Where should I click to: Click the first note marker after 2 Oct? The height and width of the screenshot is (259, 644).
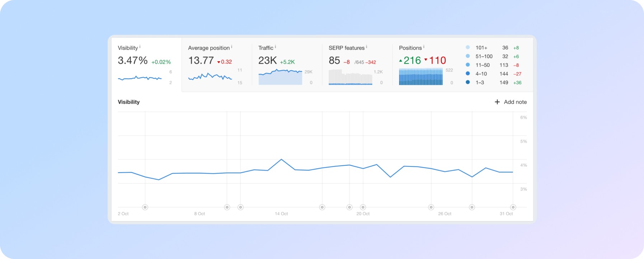pos(145,207)
